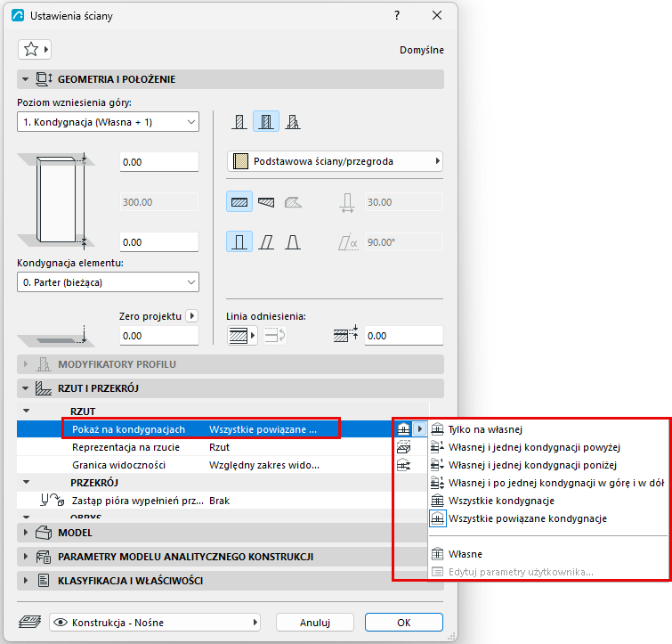Choose Własnej i po jednej kondygnacji w górę i w dół
The width and height of the screenshot is (672, 644).
pyautogui.click(x=548, y=483)
